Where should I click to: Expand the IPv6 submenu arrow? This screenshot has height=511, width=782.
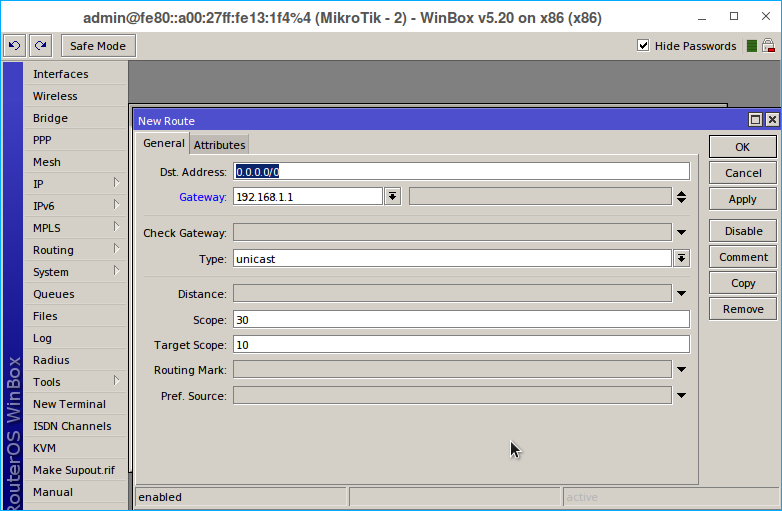click(116, 205)
